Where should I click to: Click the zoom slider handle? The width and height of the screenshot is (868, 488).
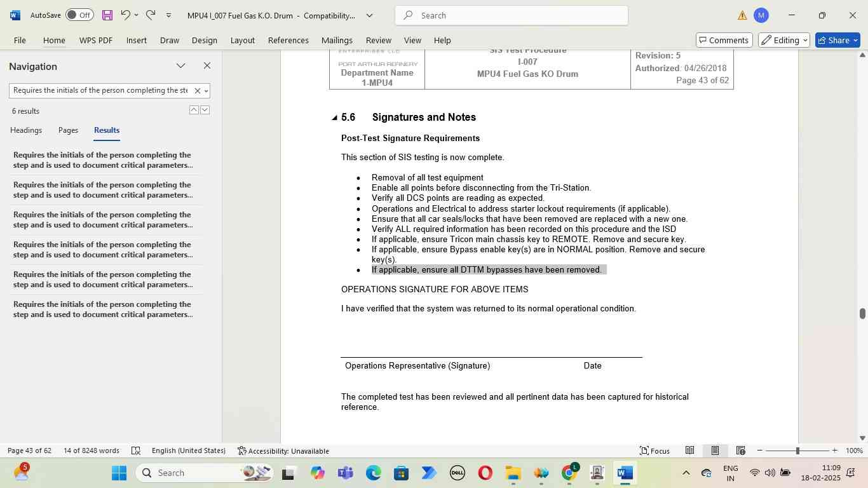797,451
